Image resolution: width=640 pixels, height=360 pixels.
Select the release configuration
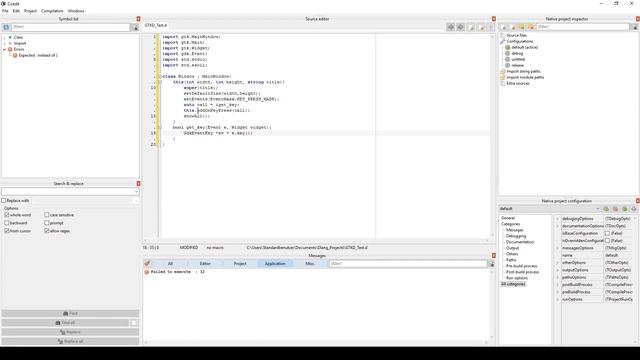518,65
